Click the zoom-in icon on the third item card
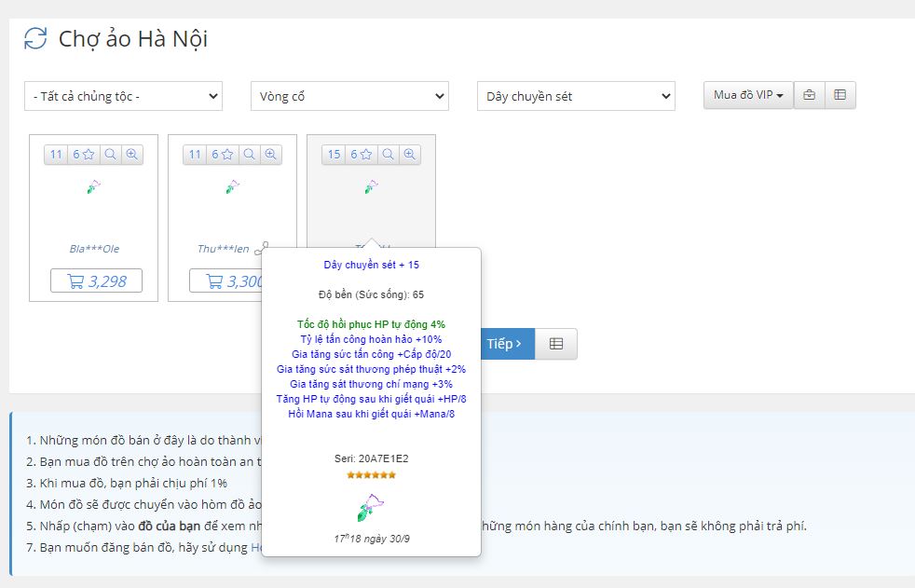 (409, 155)
